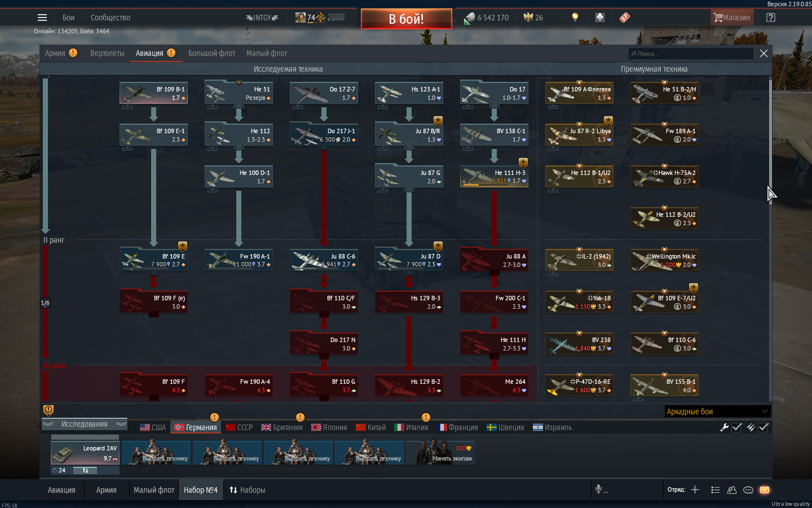Screen dimensions: 812x508
Task: Click the microphone voice chat icon
Action: click(x=598, y=489)
